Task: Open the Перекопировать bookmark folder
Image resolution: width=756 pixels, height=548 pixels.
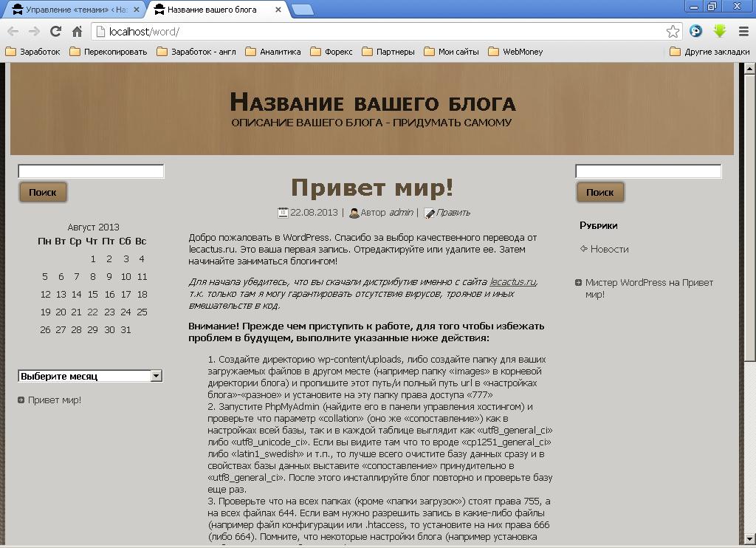Action: pyautogui.click(x=109, y=52)
